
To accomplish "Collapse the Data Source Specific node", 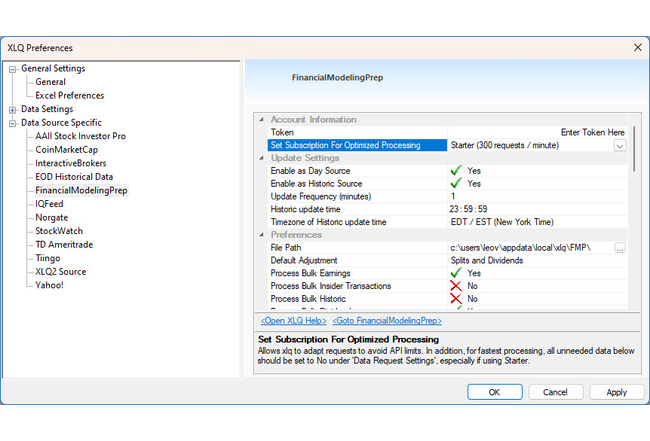I will [x=12, y=124].
